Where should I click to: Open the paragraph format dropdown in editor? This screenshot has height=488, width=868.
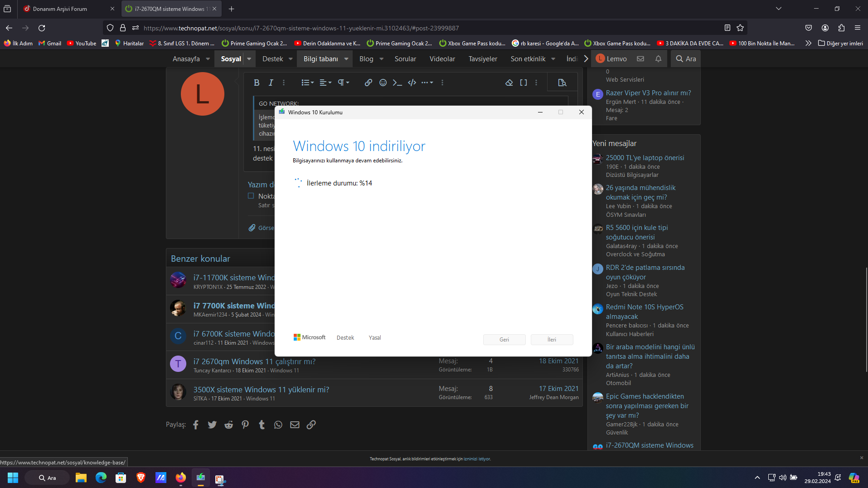pyautogui.click(x=344, y=83)
